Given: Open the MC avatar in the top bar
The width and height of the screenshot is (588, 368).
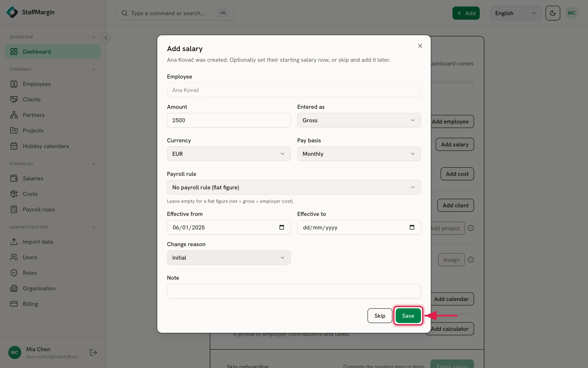Looking at the screenshot, I should (571, 13).
